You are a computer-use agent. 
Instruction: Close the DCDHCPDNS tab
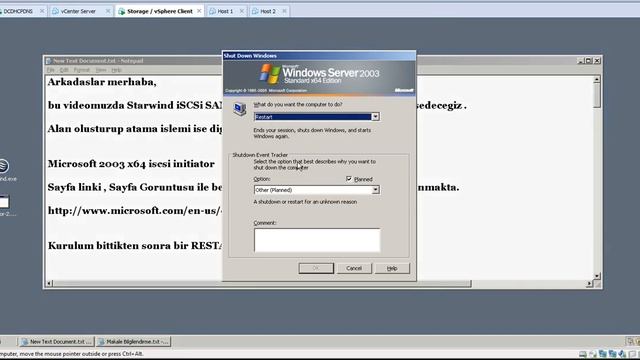click(42, 11)
